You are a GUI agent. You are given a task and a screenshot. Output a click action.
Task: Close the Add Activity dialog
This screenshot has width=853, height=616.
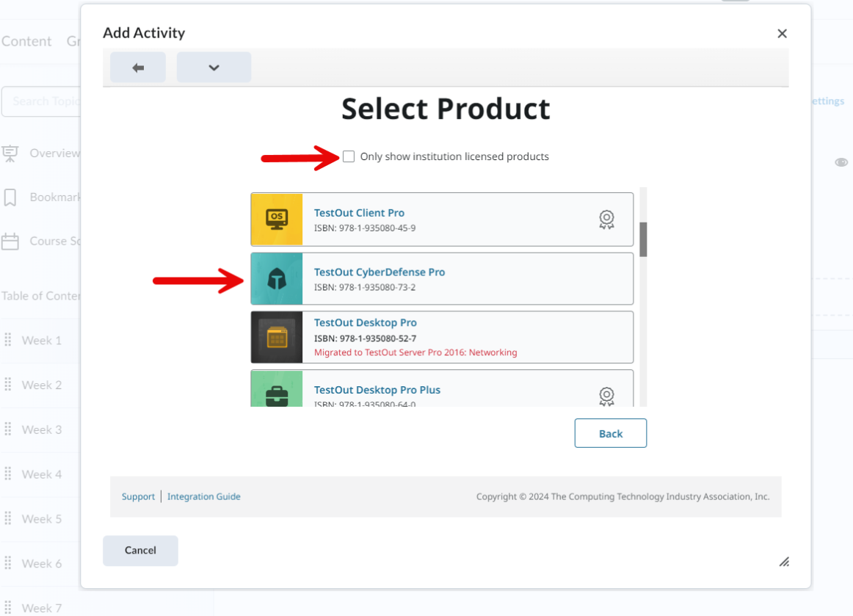(782, 34)
